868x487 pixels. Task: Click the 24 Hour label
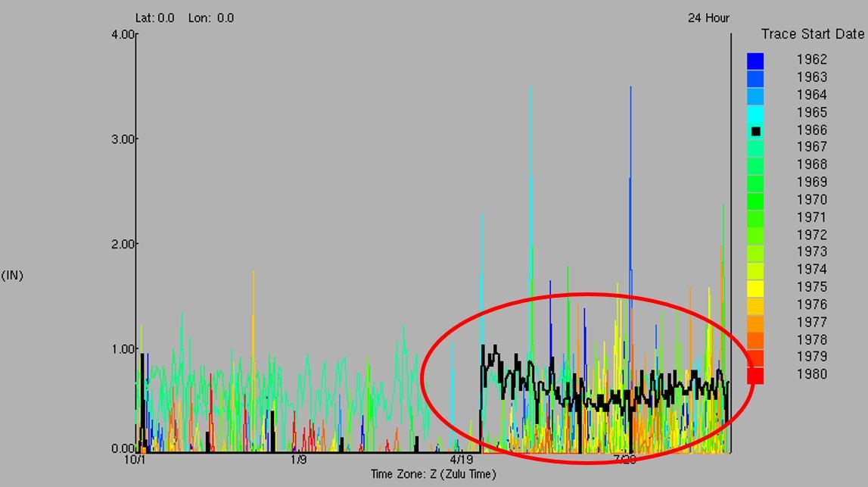708,18
